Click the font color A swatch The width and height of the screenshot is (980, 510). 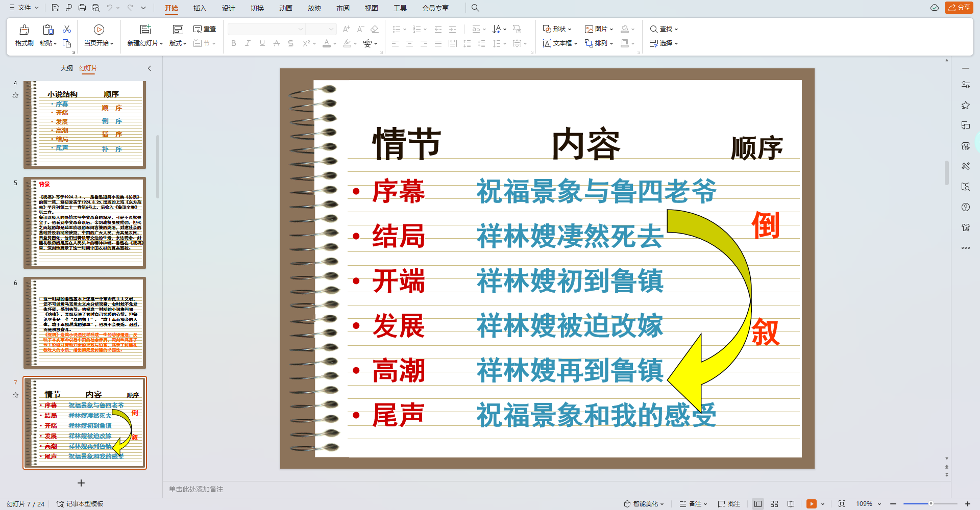click(327, 43)
